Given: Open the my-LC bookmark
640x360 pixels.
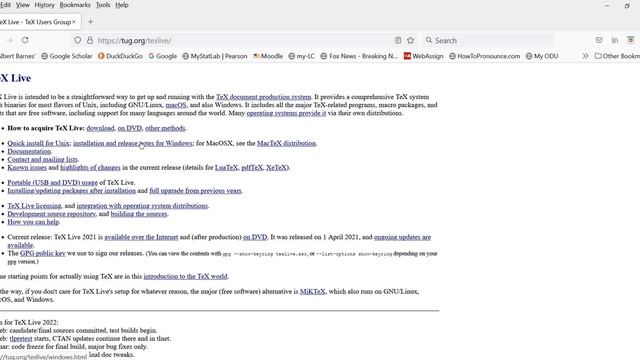Looking at the screenshot, I should 302,56.
